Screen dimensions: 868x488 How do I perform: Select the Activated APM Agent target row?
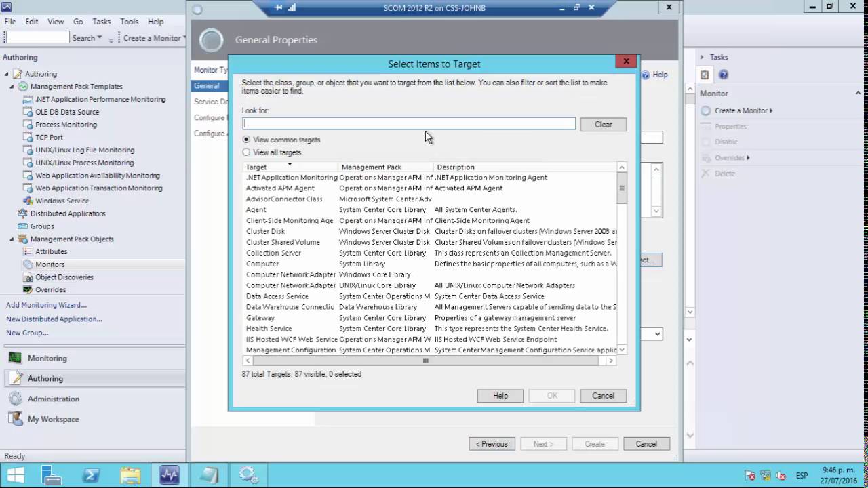point(430,188)
